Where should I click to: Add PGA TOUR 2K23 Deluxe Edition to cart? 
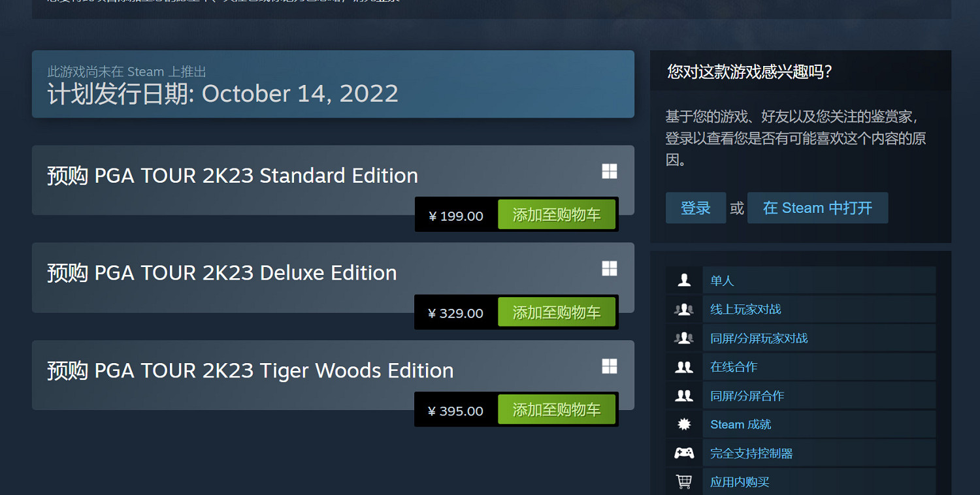[x=557, y=311]
